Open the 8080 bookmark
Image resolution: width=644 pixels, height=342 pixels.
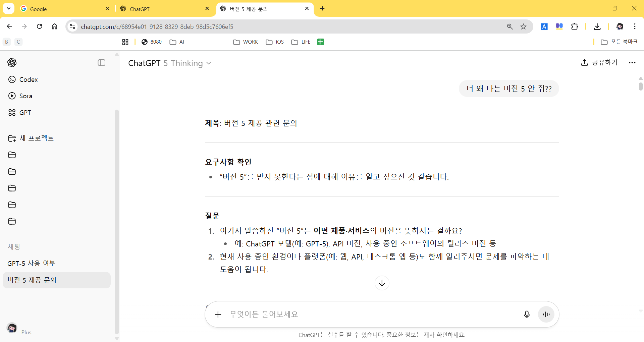coord(152,42)
